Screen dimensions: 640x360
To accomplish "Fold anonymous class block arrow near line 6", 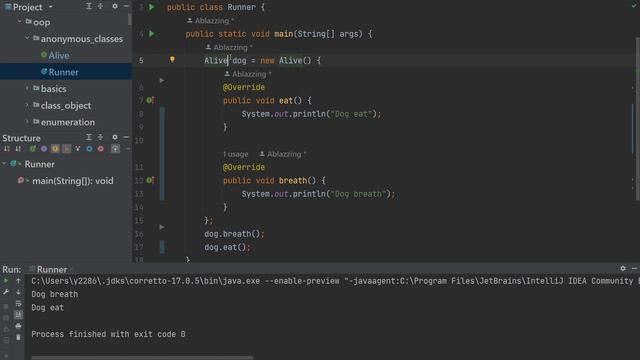I will point(162,80).
